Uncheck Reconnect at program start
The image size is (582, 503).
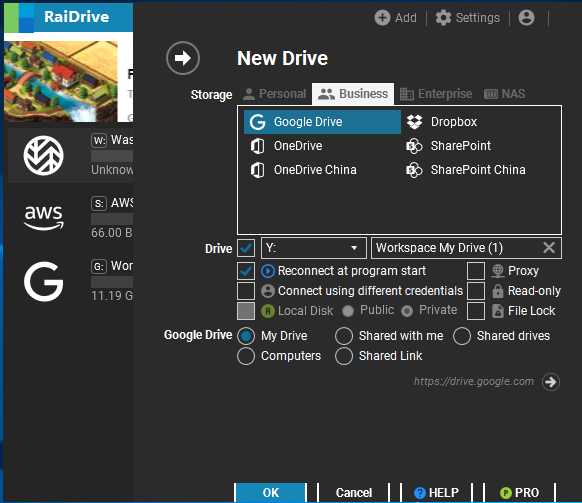point(246,271)
